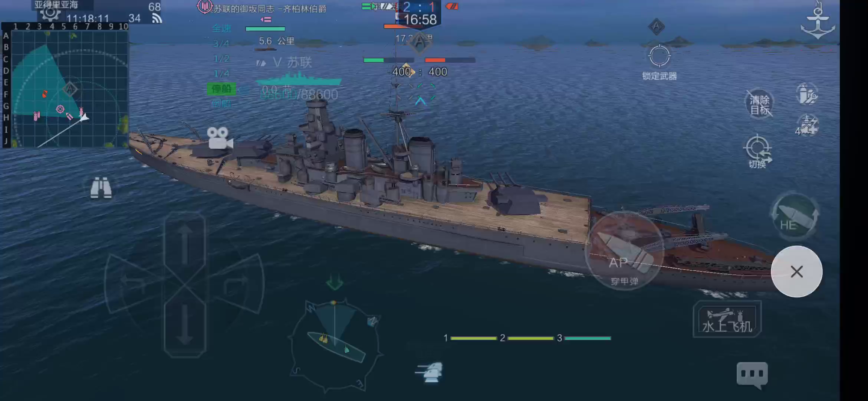868x401 pixels.
Task: Select AP 穿甲弹 shell type
Action: (x=624, y=251)
